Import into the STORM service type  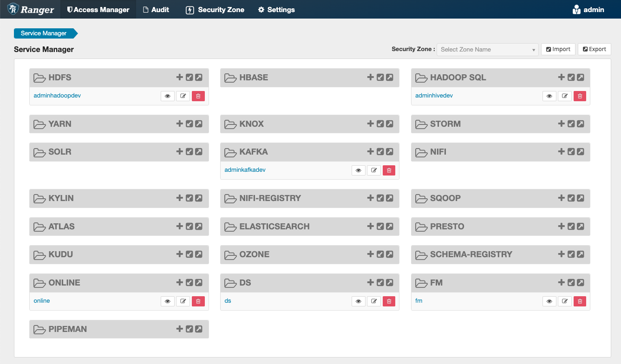[x=571, y=124]
